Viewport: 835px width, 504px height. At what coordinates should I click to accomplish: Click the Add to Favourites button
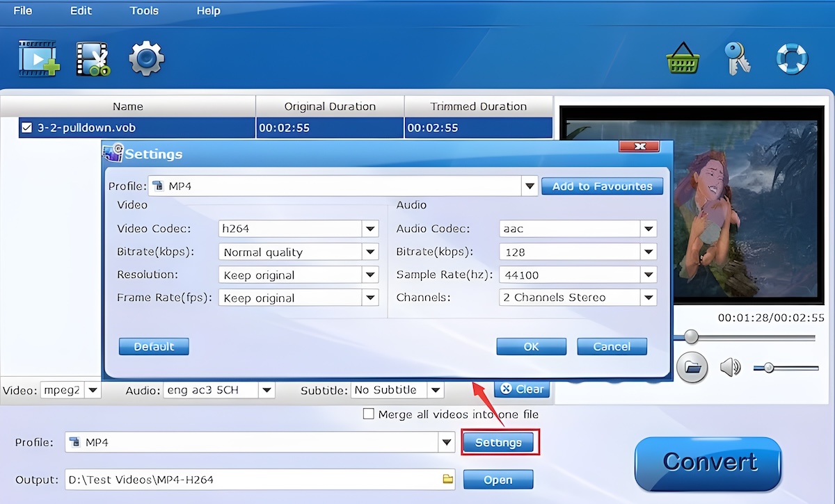click(603, 186)
